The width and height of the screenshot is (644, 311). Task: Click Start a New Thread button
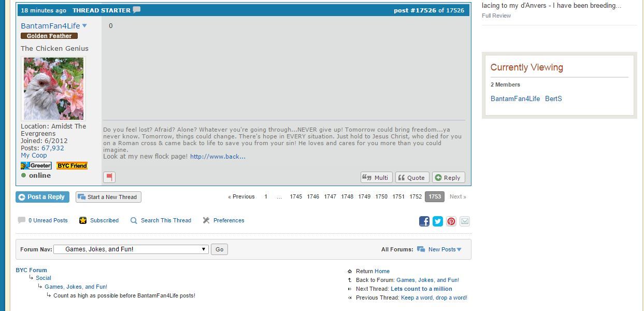108,197
